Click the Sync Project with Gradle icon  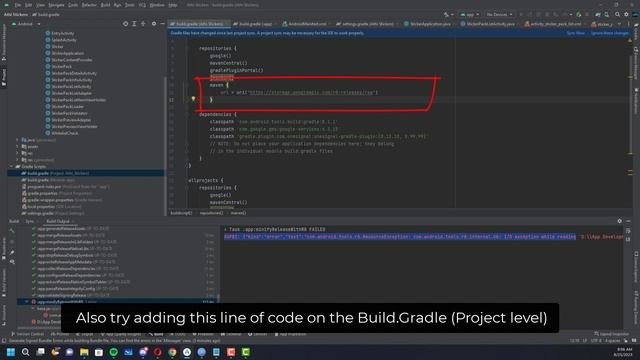pyautogui.click(x=598, y=14)
